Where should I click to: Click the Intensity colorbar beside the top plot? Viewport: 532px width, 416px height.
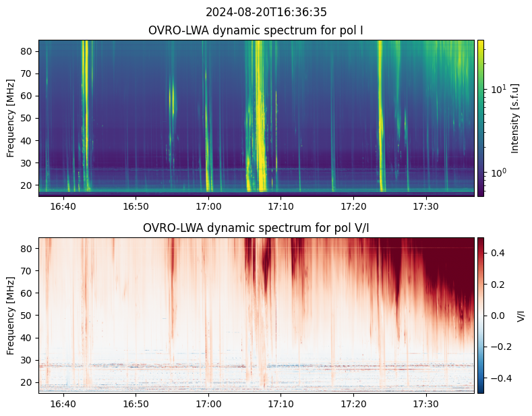click(481, 118)
